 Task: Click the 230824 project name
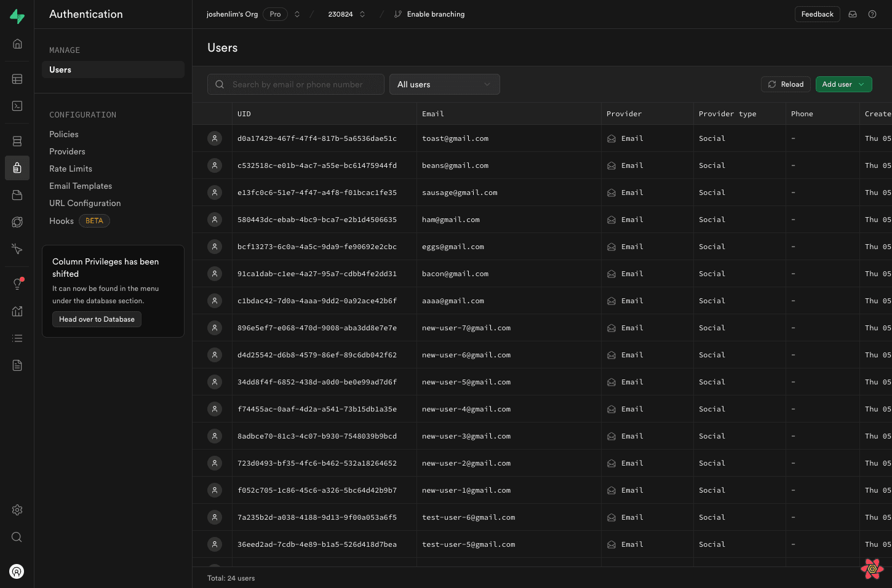(340, 14)
